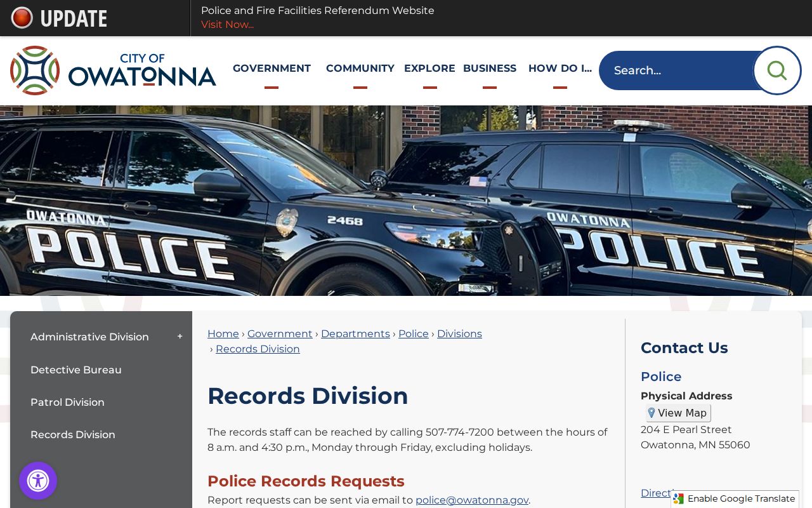Click the red UPDATE alert icon
This screenshot has height=508, width=812.
pyautogui.click(x=22, y=18)
